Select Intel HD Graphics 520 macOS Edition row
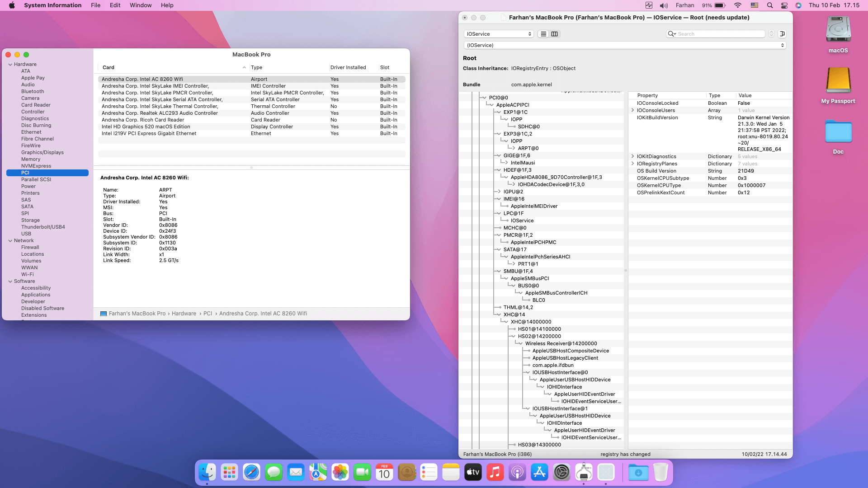Viewport: 868px width, 488px height. tap(251, 127)
